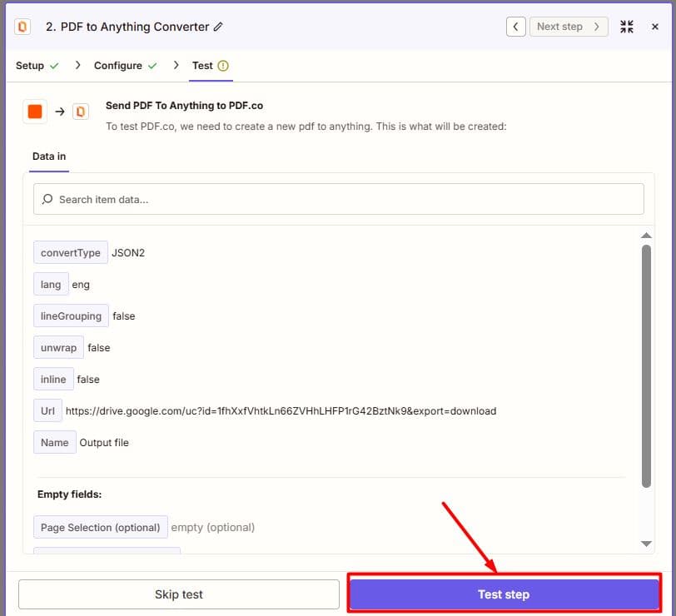Click the Configure green checkmark
Viewport: 676px width, 616px height.
coord(152,66)
